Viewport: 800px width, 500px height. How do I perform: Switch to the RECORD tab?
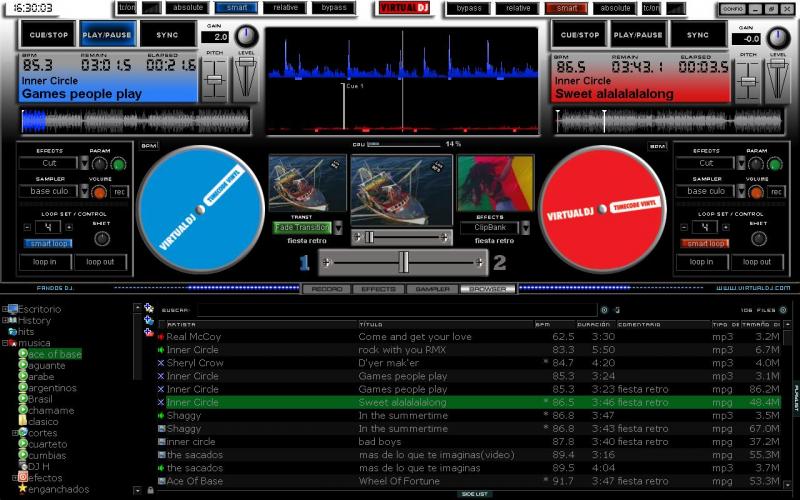pyautogui.click(x=327, y=289)
